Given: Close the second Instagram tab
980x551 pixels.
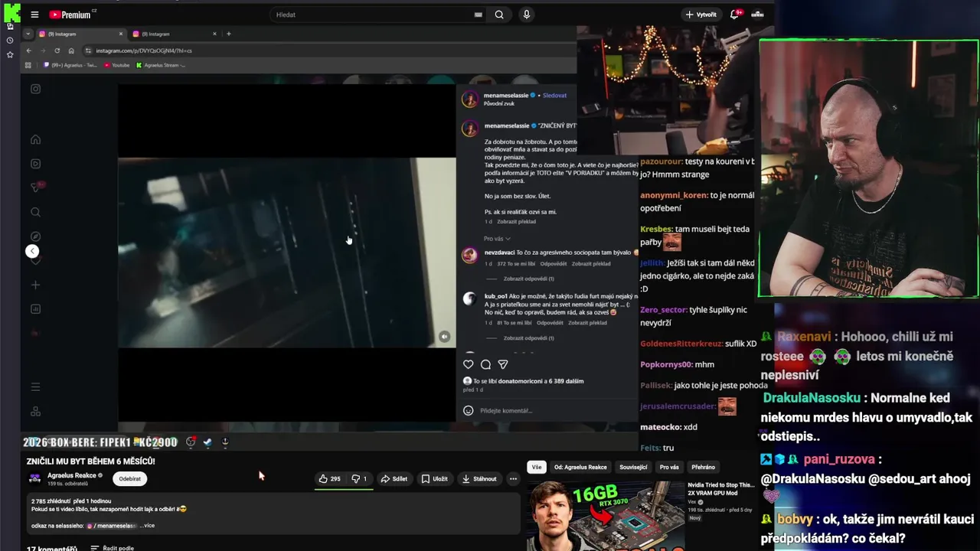Looking at the screenshot, I should tap(214, 34).
